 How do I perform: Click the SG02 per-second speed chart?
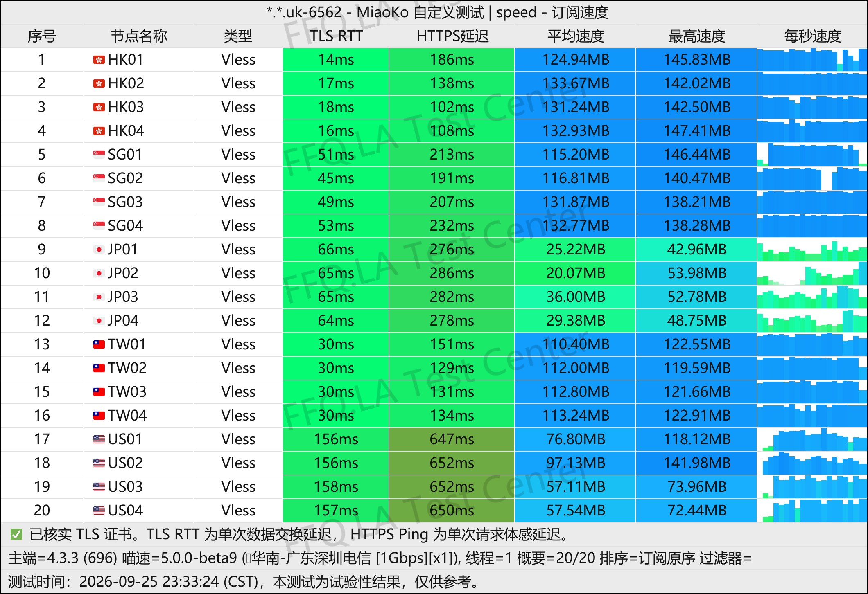(812, 178)
